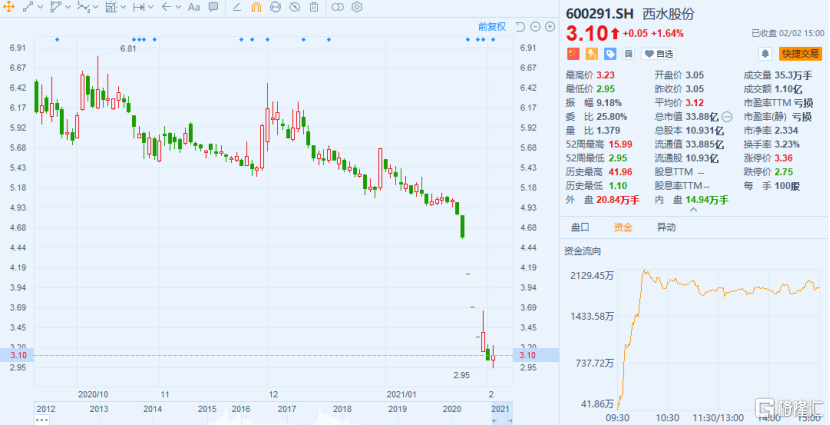Click the ellipsis handle below timeline

[x=42, y=420]
